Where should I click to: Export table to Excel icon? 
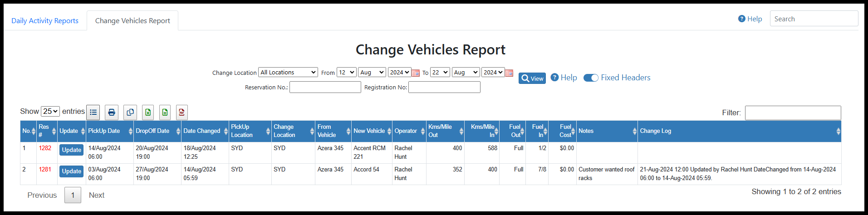(x=147, y=112)
